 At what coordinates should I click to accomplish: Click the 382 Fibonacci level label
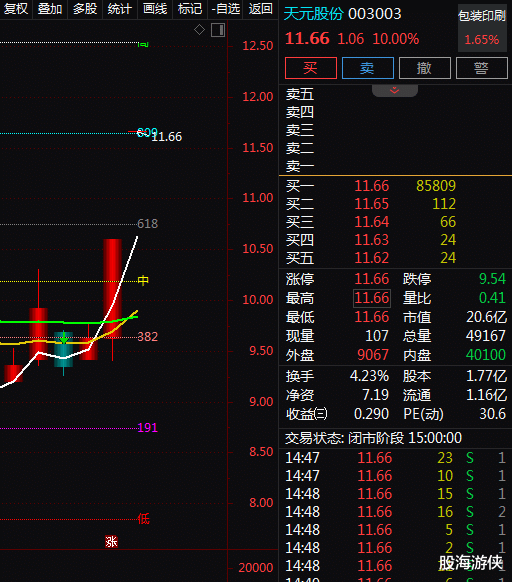coord(147,337)
